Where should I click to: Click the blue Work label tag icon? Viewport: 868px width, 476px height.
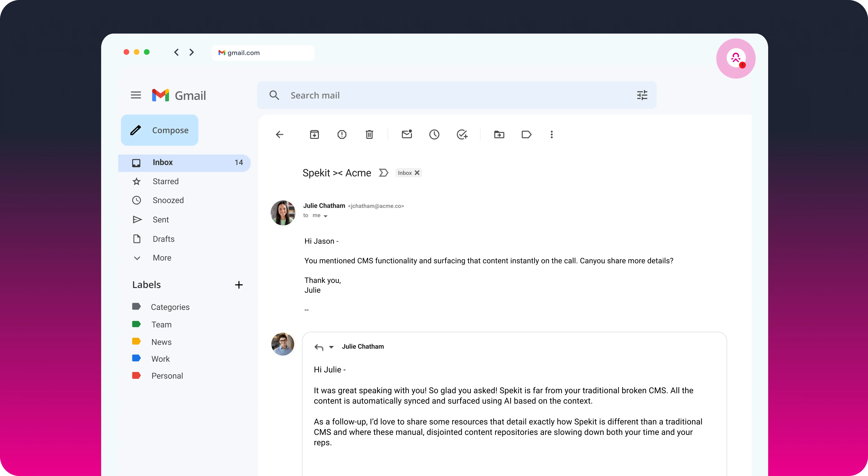(x=136, y=358)
